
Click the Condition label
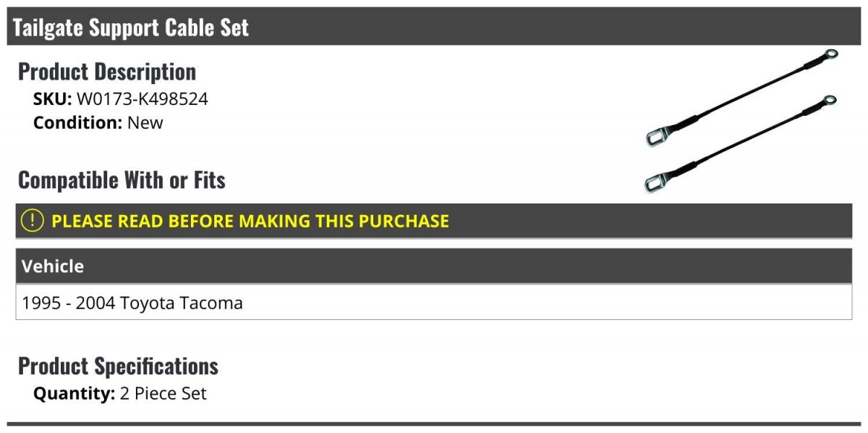[x=78, y=122]
